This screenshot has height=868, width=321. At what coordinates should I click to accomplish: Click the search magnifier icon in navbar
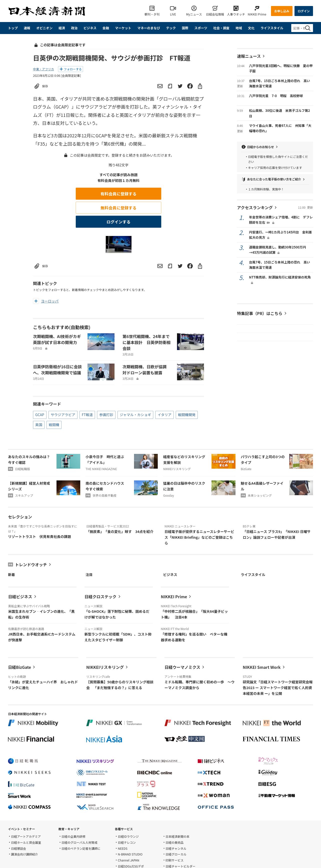(x=307, y=28)
